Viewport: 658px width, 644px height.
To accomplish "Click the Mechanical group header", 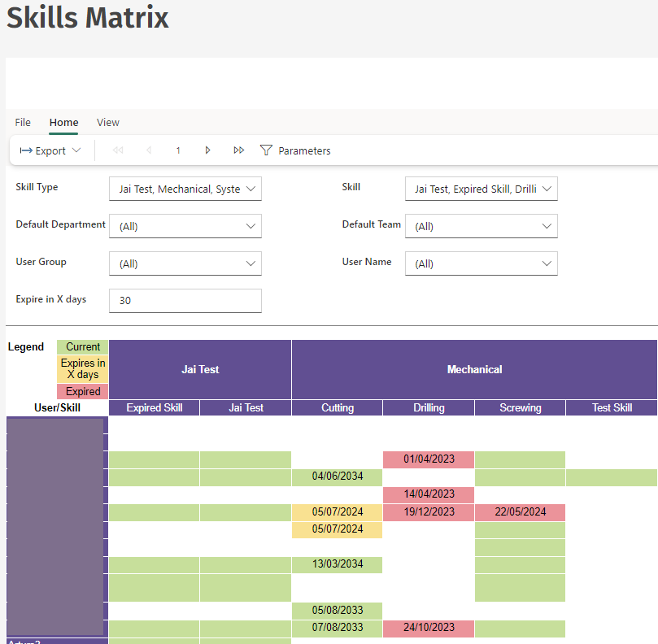I will (x=474, y=369).
